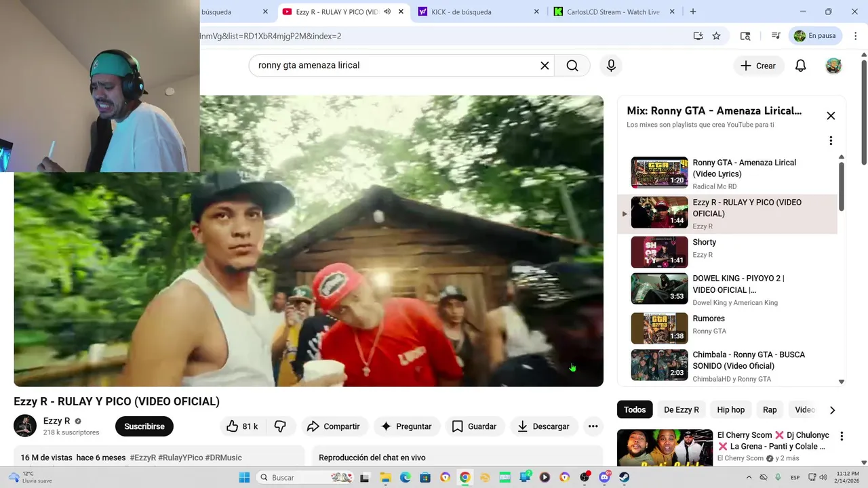Play Shorty by Ezzy R in playlist
868x488 pixels.
pos(727,252)
